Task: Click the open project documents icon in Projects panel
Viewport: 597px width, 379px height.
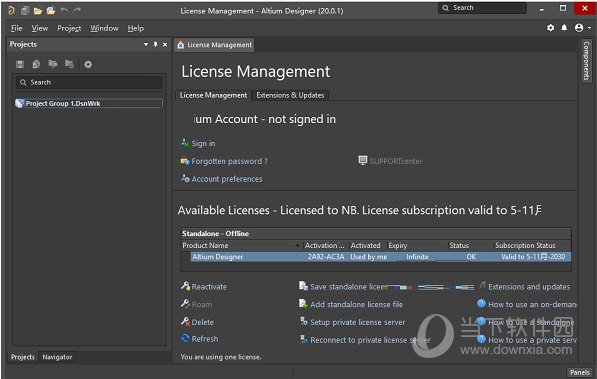Action: coord(53,64)
